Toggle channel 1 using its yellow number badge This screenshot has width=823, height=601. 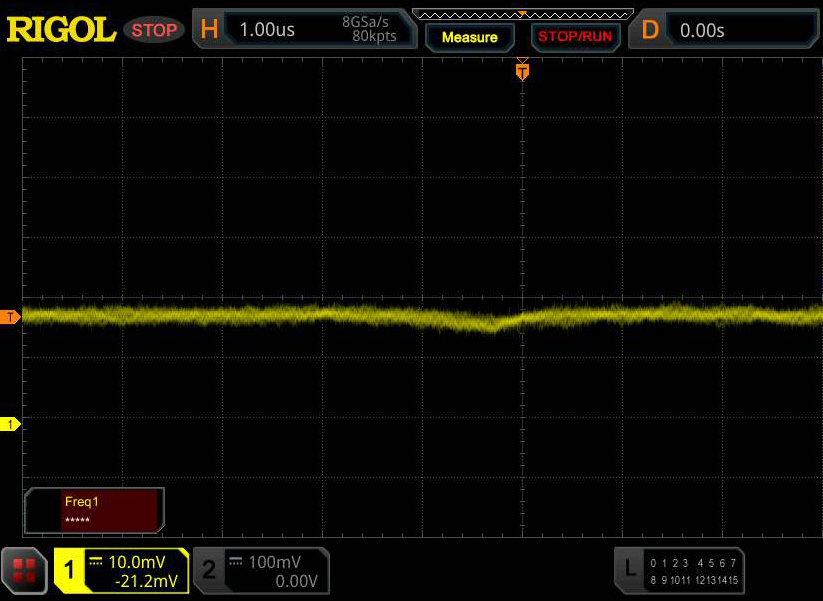70,571
